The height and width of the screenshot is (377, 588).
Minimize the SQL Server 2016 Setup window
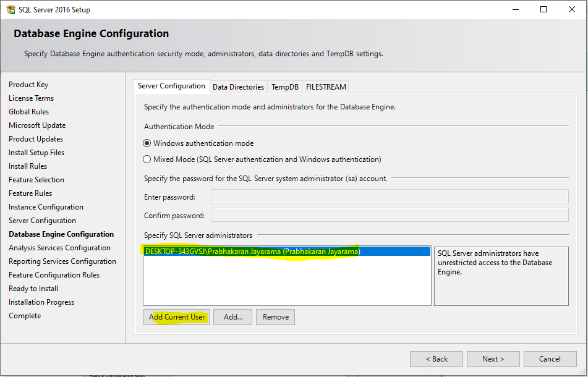click(516, 9)
